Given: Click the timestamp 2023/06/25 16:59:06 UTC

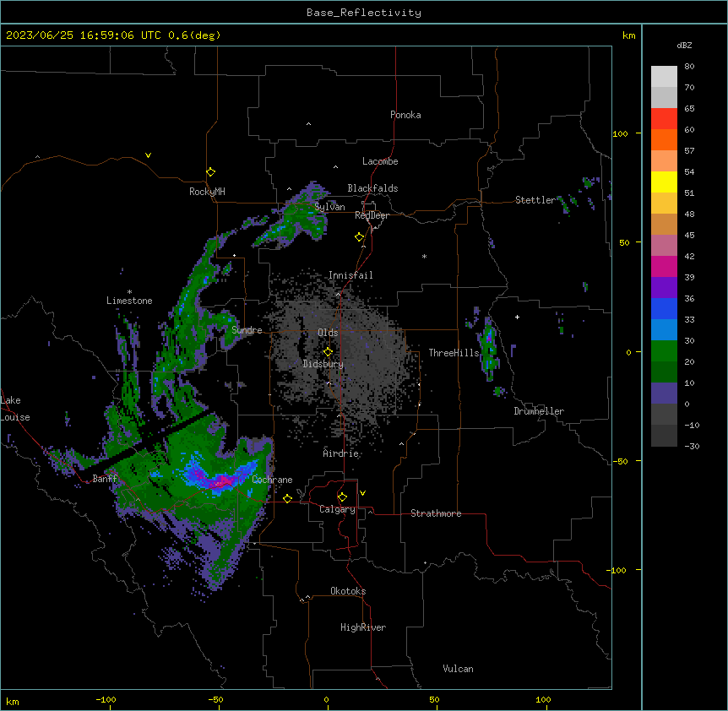Looking at the screenshot, I should (x=84, y=35).
